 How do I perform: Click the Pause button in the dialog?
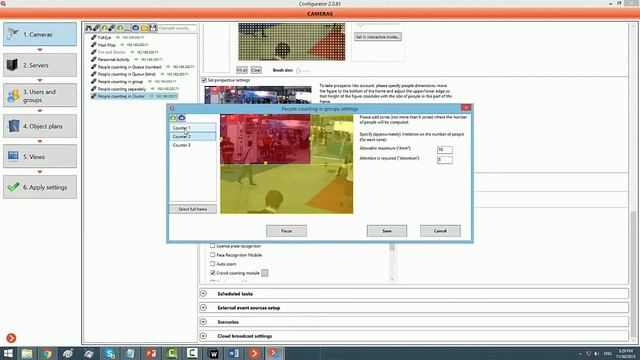click(287, 231)
